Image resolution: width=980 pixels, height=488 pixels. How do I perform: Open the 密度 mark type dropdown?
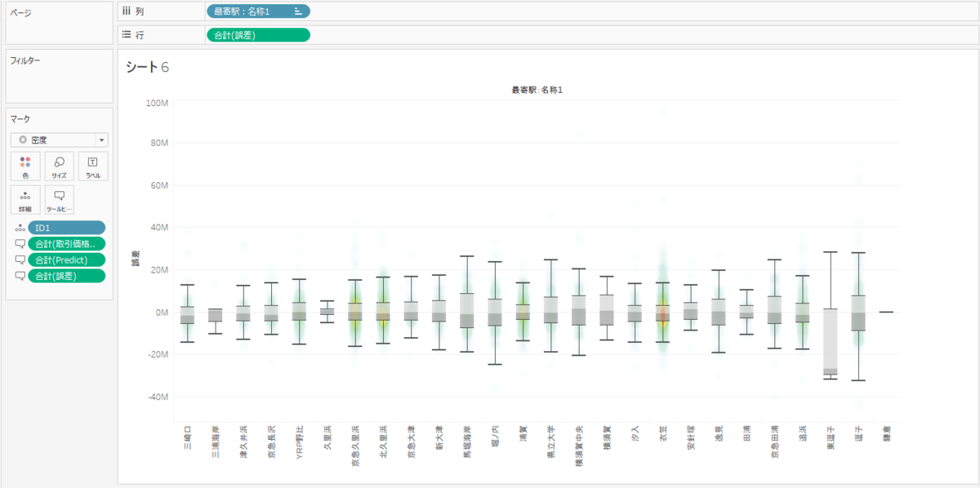(59, 140)
